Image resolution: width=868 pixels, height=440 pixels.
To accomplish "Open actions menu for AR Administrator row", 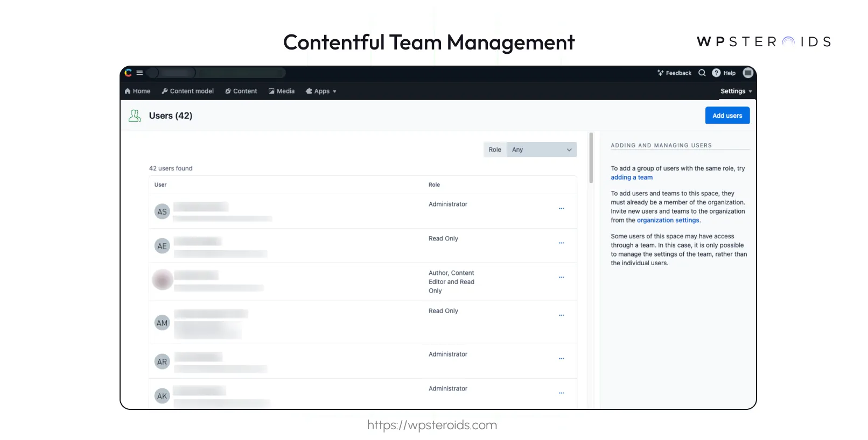I will coord(561,359).
